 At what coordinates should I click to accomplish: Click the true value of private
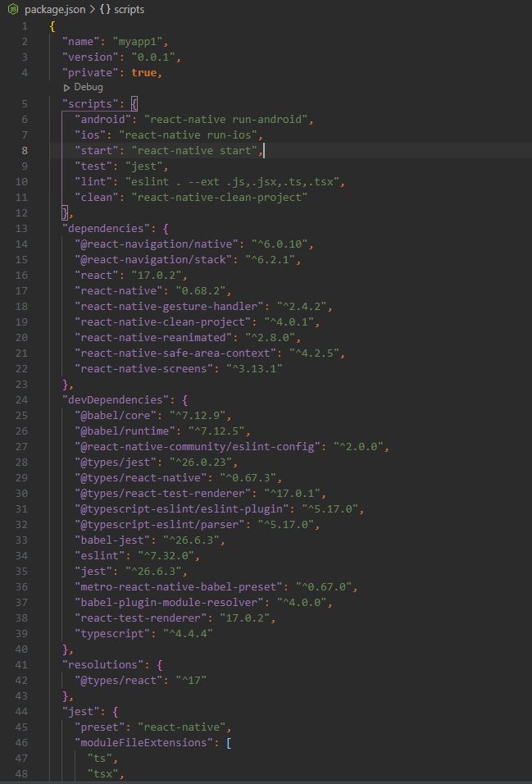tap(144, 72)
